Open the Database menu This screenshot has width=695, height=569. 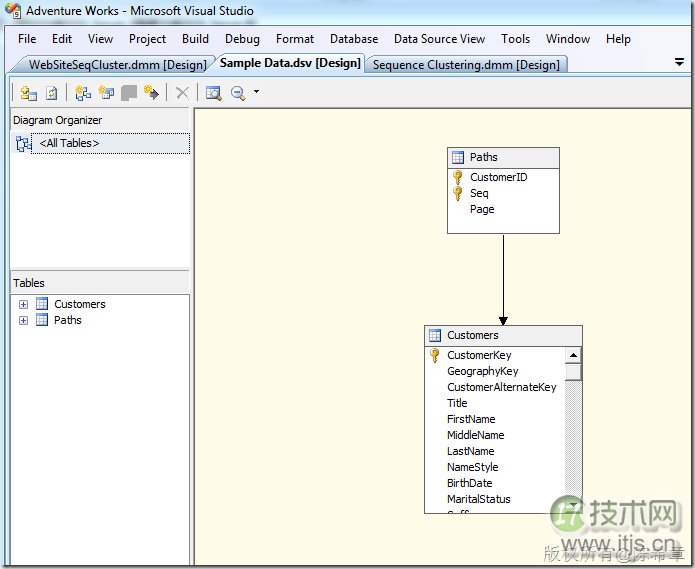pos(354,39)
